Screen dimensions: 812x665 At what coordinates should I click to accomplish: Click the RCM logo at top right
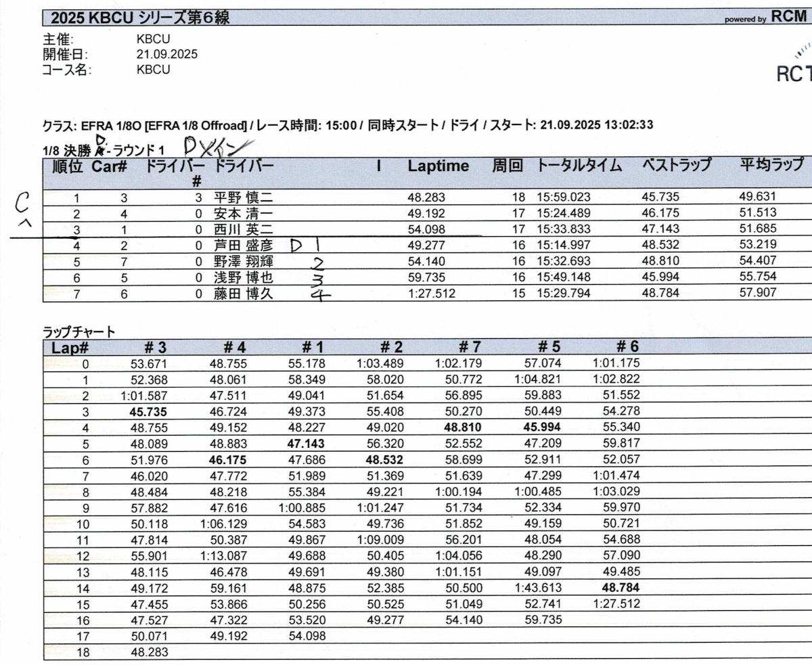click(x=789, y=18)
